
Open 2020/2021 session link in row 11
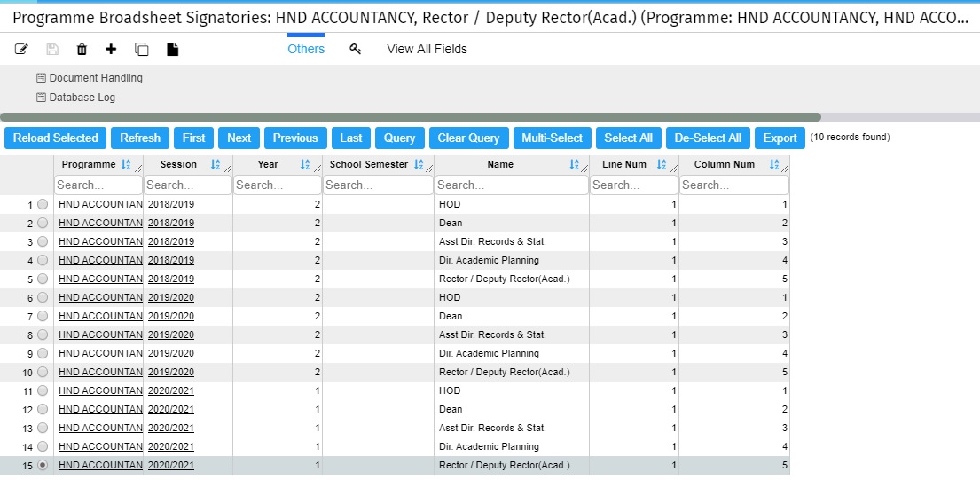(170, 390)
